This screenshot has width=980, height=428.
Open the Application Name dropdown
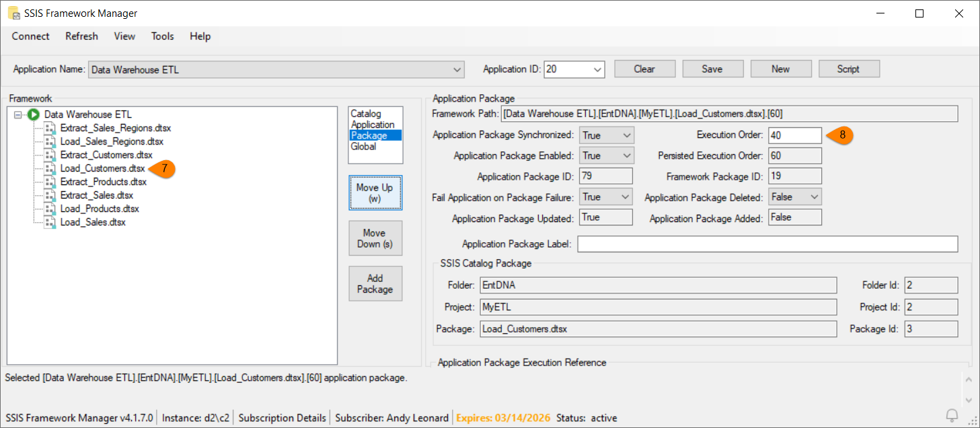457,69
